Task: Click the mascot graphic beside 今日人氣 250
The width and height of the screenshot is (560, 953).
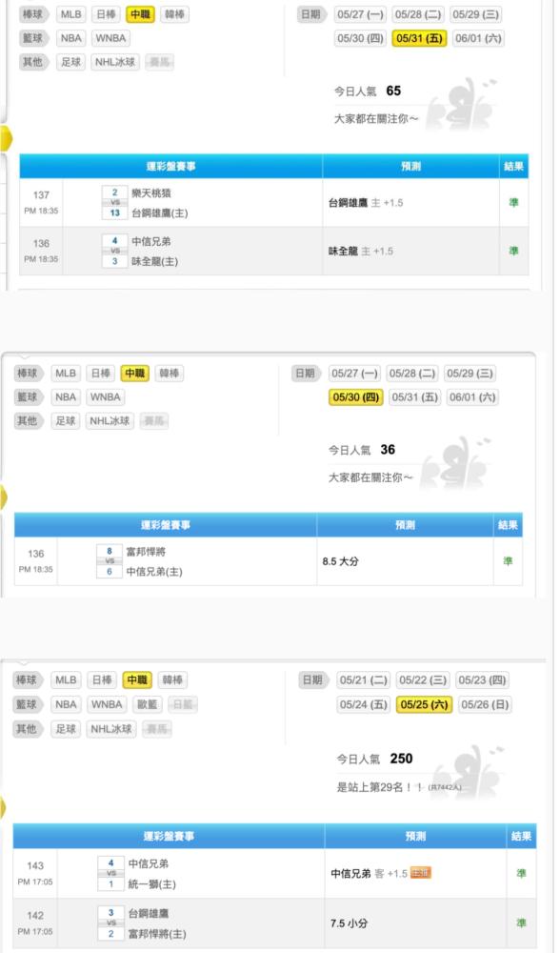Action: coord(467,772)
